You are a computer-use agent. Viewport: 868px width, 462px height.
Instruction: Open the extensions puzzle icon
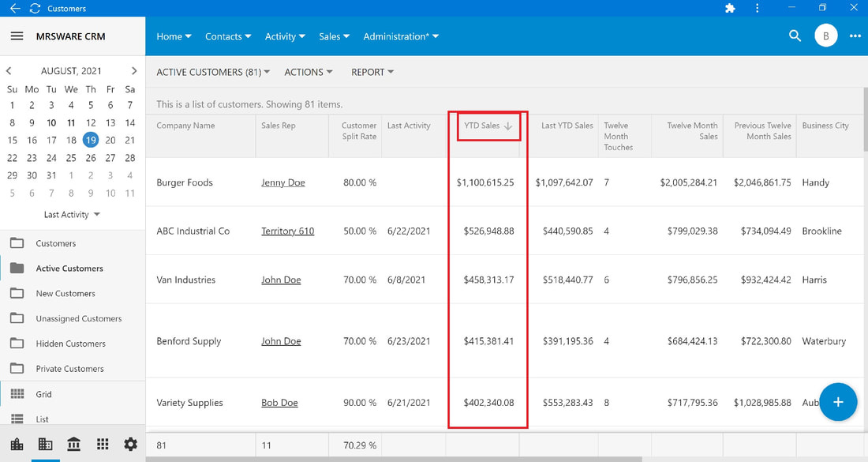730,9
